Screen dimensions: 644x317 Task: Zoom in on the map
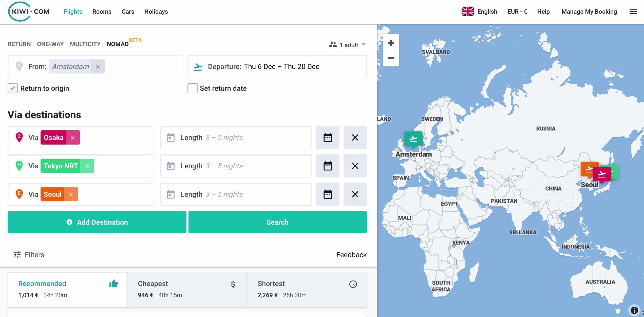coord(391,43)
